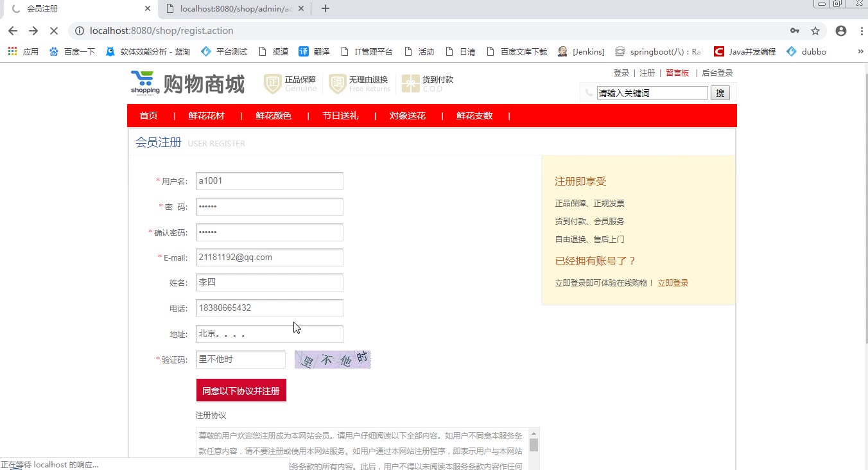Click the saved password key icon
Screen dimensions: 868x470
(x=795, y=31)
